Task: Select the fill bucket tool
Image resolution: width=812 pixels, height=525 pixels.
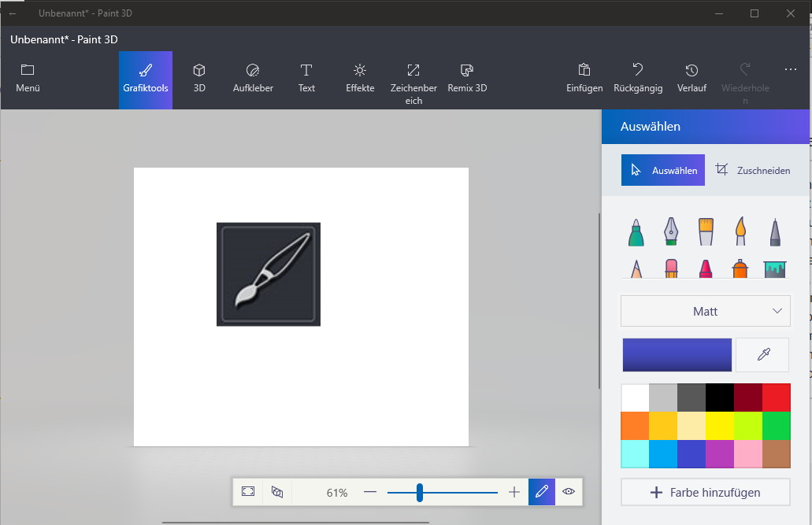Action: [775, 269]
